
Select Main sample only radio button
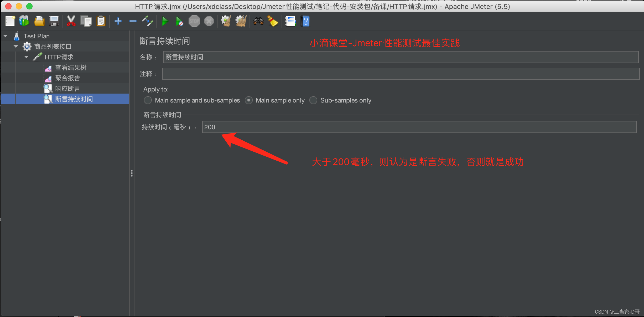click(248, 100)
